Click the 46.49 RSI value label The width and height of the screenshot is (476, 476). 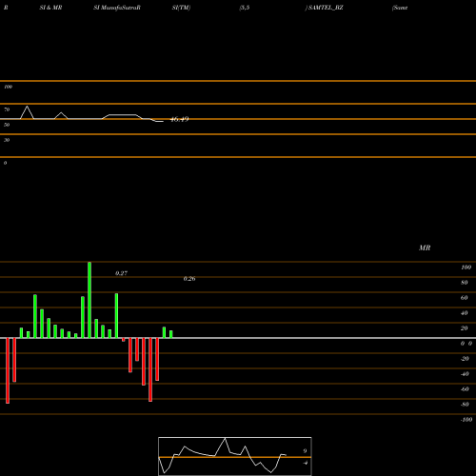coord(180,119)
